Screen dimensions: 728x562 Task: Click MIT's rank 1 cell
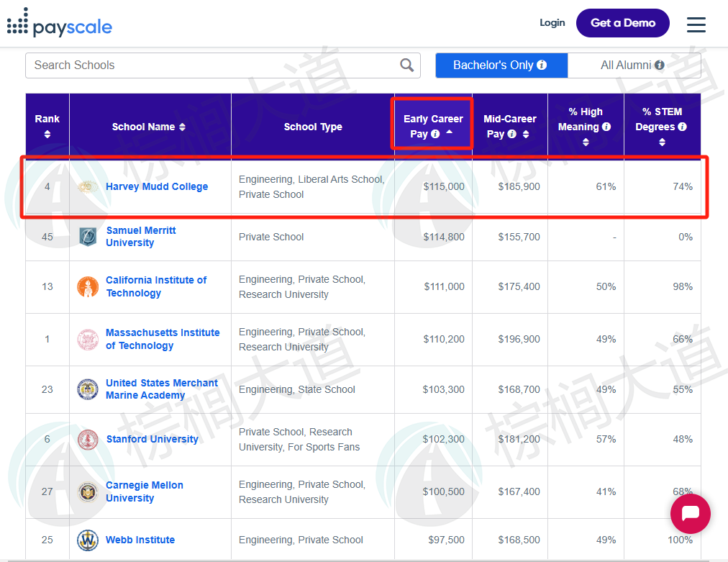click(x=47, y=339)
